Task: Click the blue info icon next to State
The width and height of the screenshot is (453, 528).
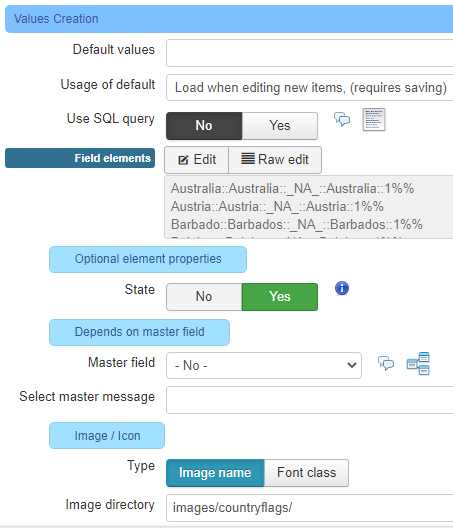Action: tap(342, 288)
